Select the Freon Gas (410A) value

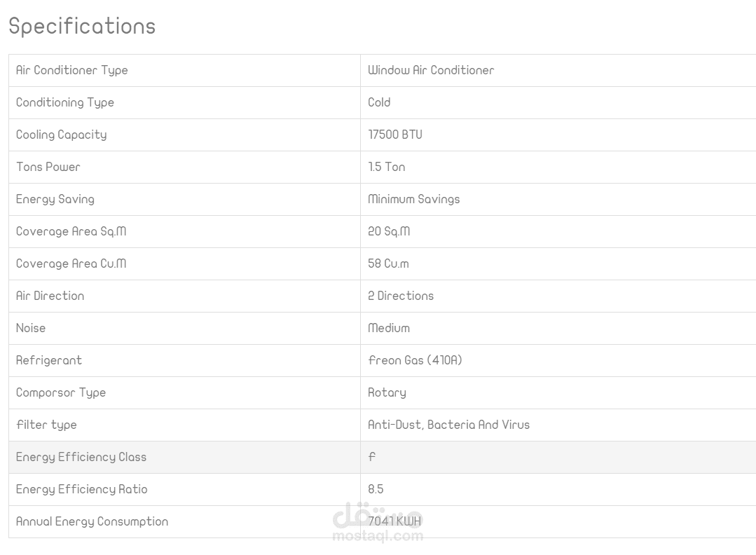[x=415, y=360]
